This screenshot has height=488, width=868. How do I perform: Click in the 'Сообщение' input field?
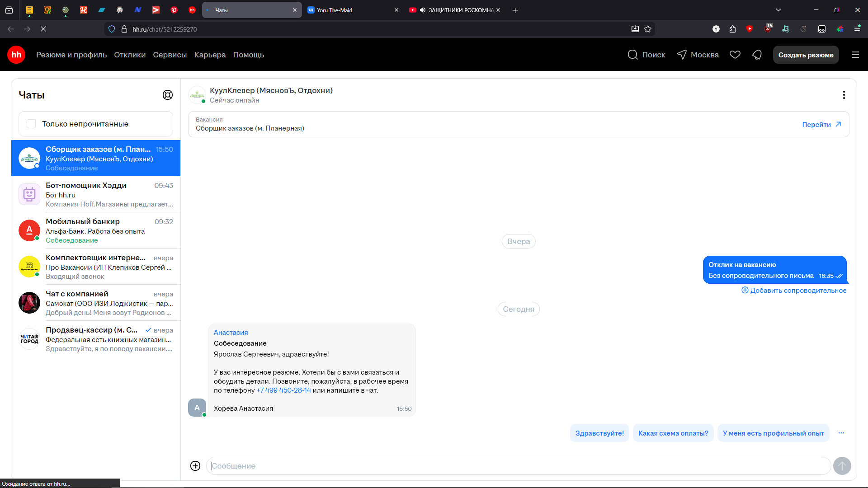[518, 466]
